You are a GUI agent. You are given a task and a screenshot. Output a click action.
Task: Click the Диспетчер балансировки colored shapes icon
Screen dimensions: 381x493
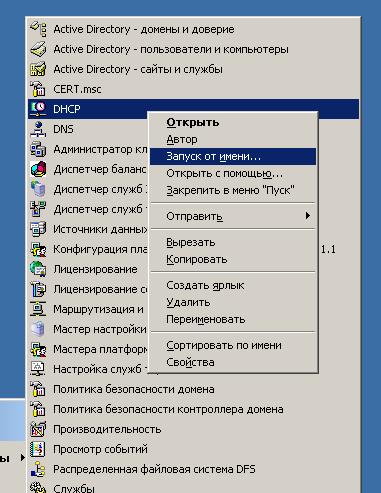[38, 169]
